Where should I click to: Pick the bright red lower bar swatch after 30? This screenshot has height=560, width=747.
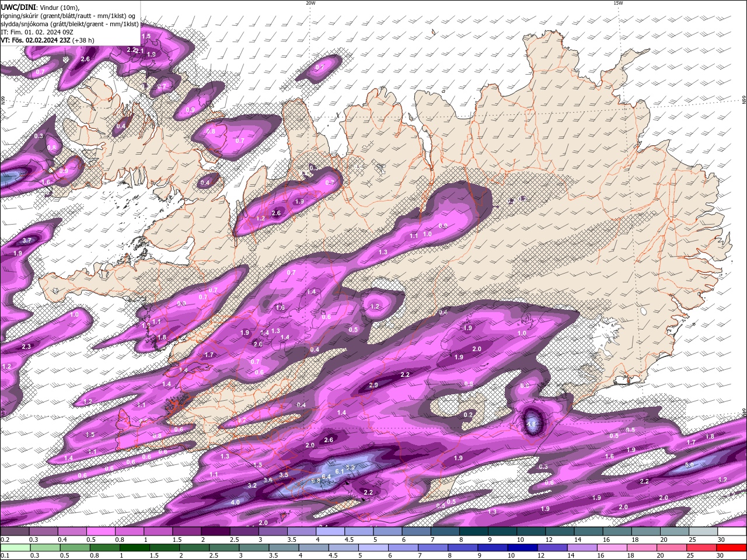732,547
